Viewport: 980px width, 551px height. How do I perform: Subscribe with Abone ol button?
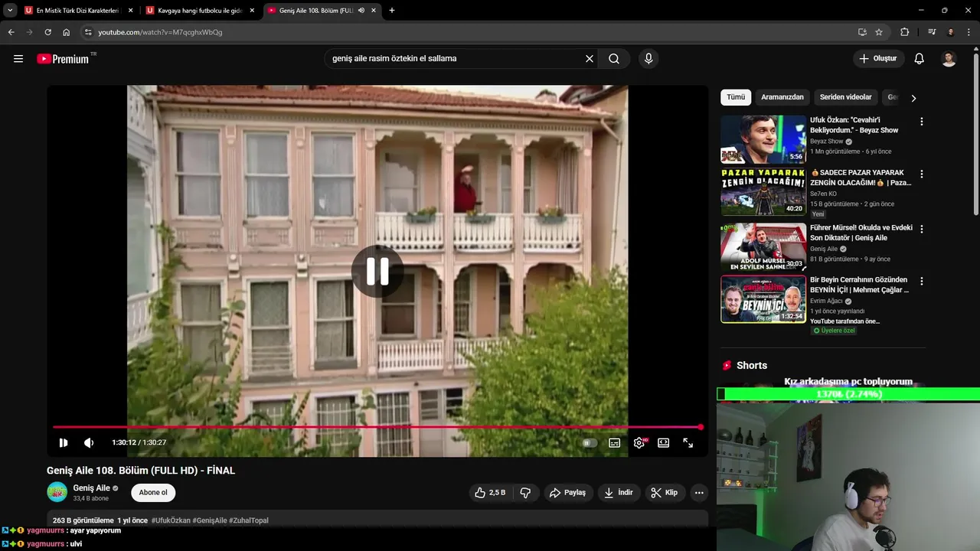153,493
